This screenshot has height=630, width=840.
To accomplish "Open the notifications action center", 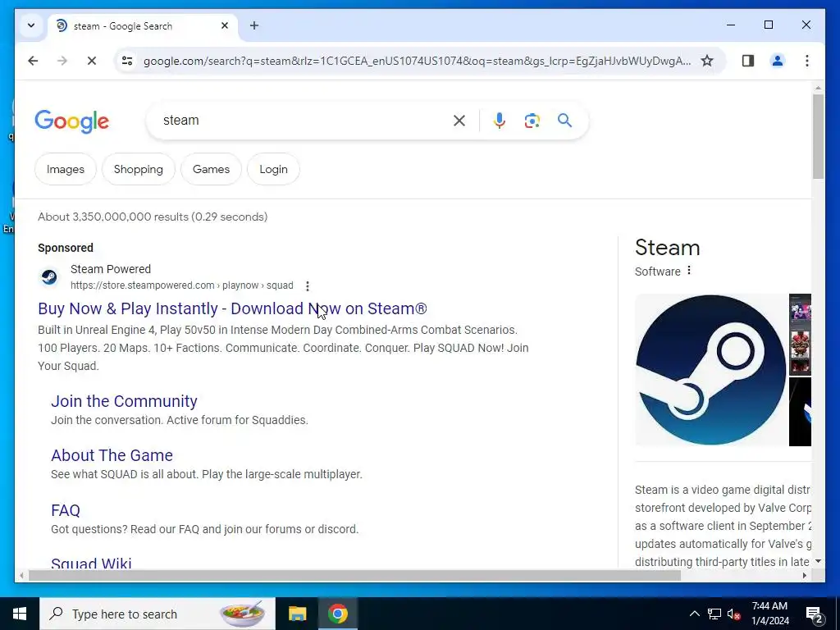I will (815, 614).
